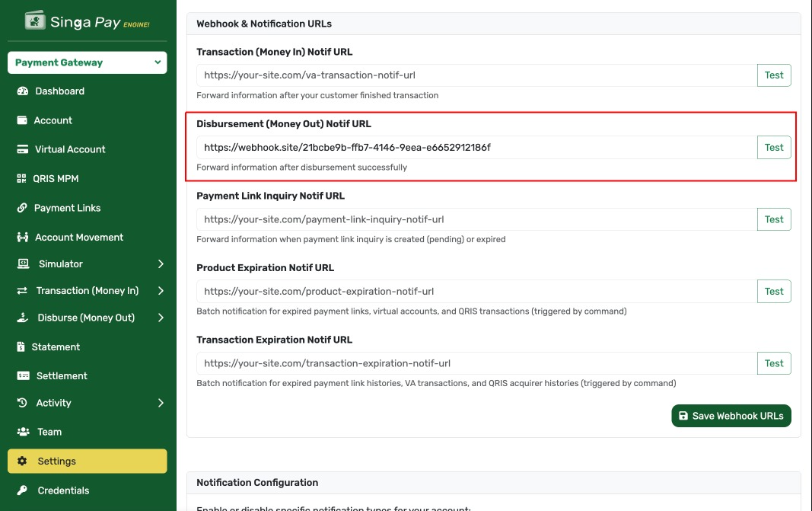812x511 pixels.
Task: Click the Simulator laptop icon
Action: 24,263
